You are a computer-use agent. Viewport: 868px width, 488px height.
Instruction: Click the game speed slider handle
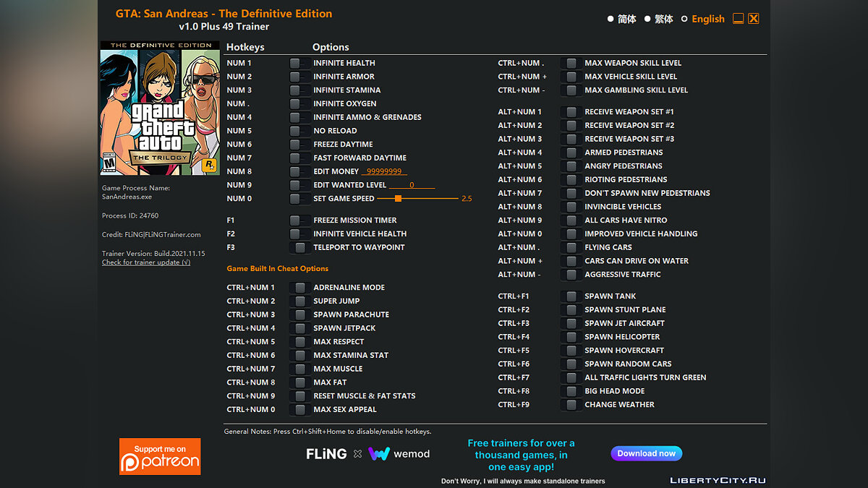click(399, 198)
